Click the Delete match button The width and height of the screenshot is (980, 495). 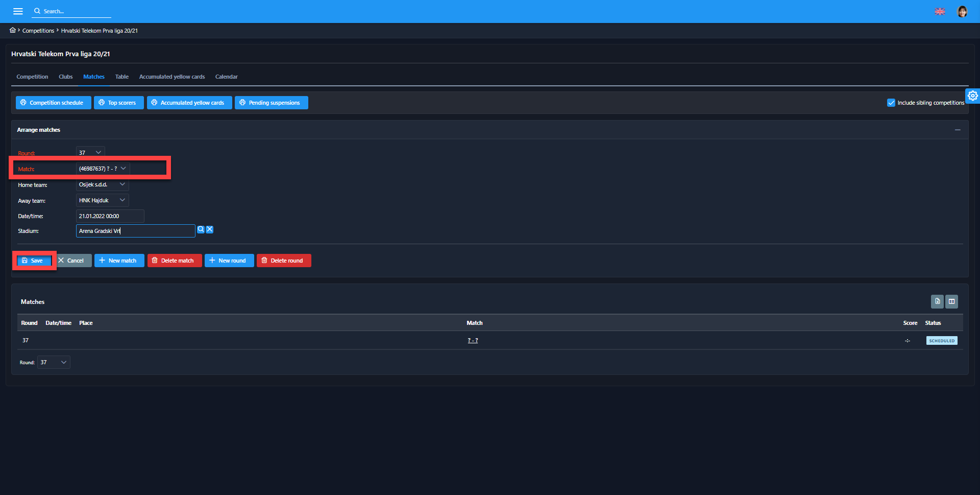pos(175,261)
